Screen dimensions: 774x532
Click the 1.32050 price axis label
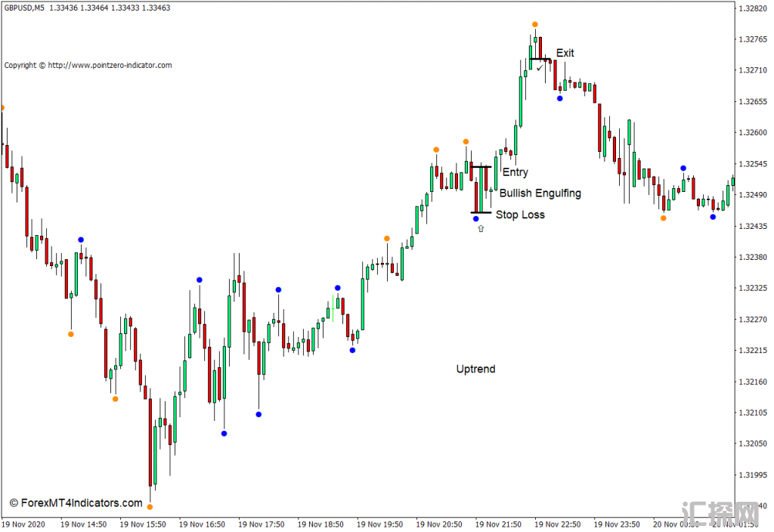[753, 444]
